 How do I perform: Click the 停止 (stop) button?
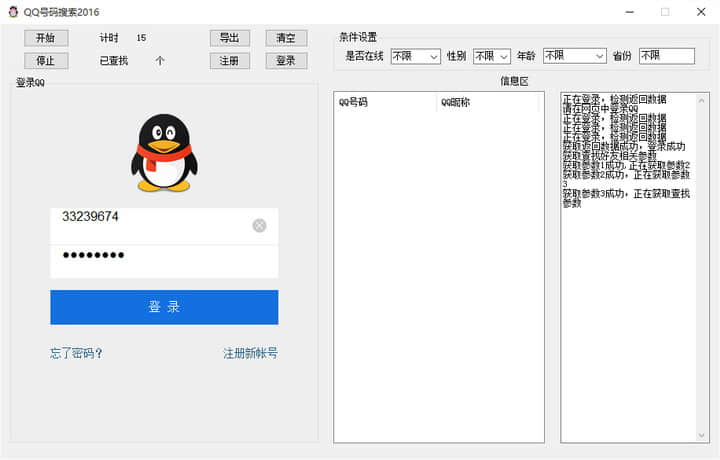tap(46, 61)
